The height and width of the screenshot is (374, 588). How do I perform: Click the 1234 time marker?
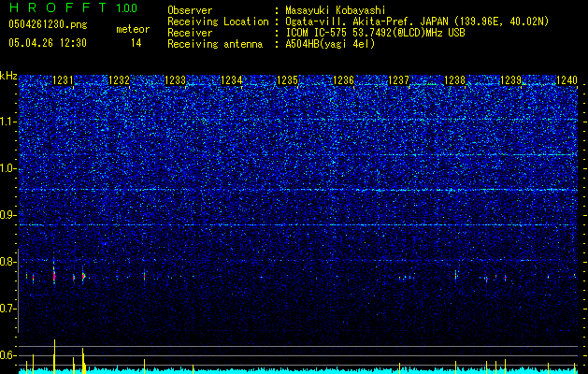click(x=232, y=80)
